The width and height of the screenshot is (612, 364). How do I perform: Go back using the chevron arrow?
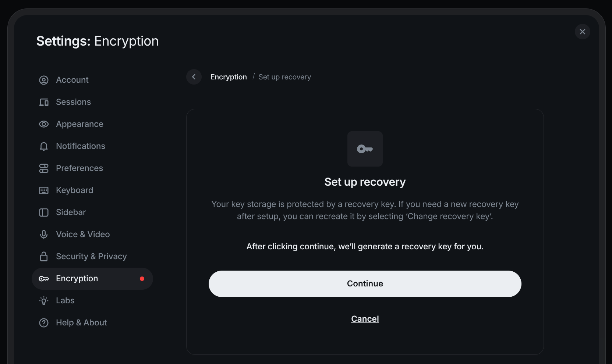coord(194,77)
